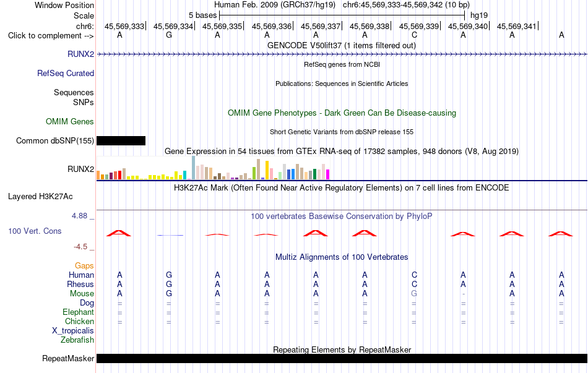Click the Rhesus species label

point(80,284)
